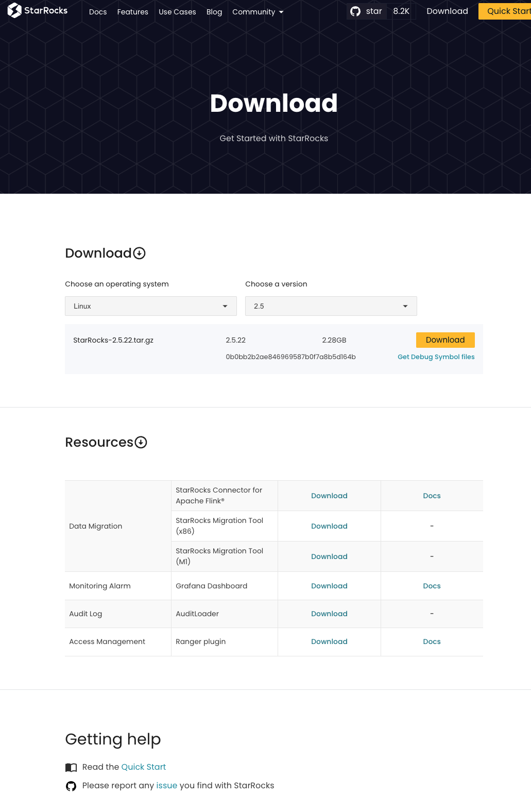Click the version number 2.5.22
Screen dimensions: 531x812
pos(236,340)
